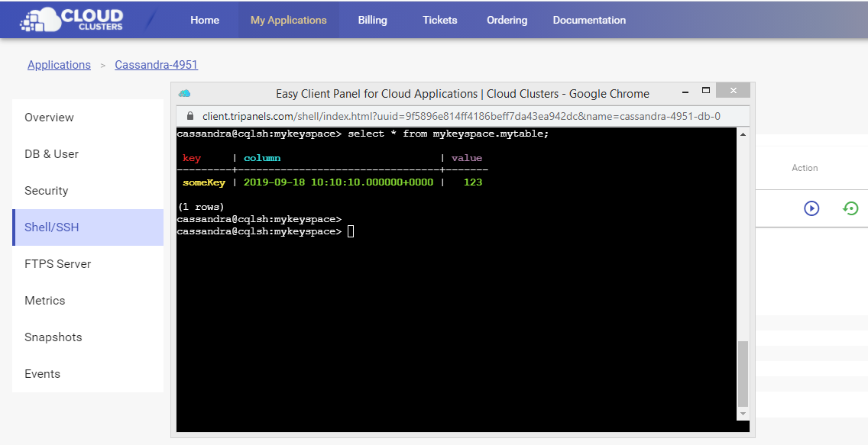Click the cloud favicon in popup title bar
This screenshot has width=868, height=445.
[184, 93]
